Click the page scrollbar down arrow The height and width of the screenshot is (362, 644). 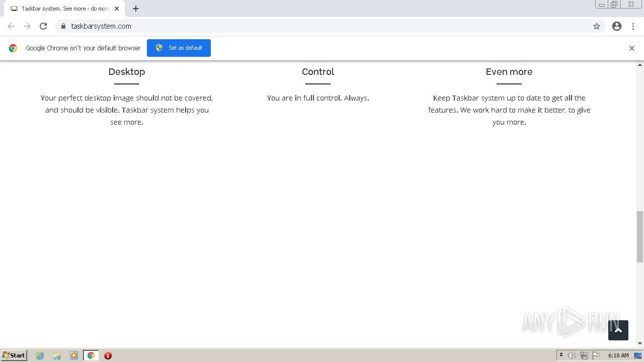640,343
